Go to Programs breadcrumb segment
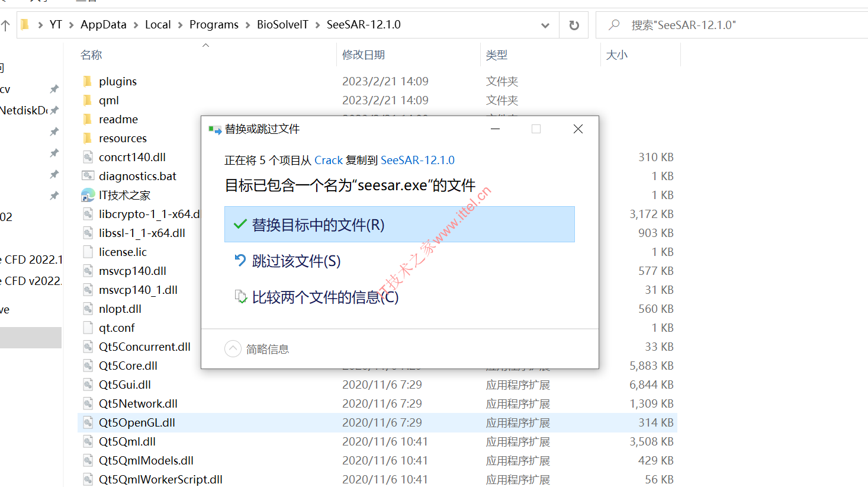The height and width of the screenshot is (487, 868). (214, 24)
